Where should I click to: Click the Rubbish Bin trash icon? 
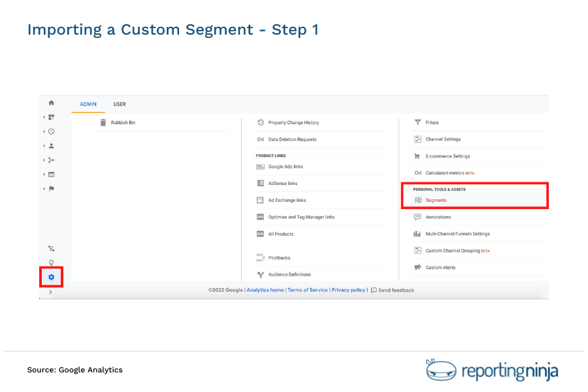[x=102, y=122]
